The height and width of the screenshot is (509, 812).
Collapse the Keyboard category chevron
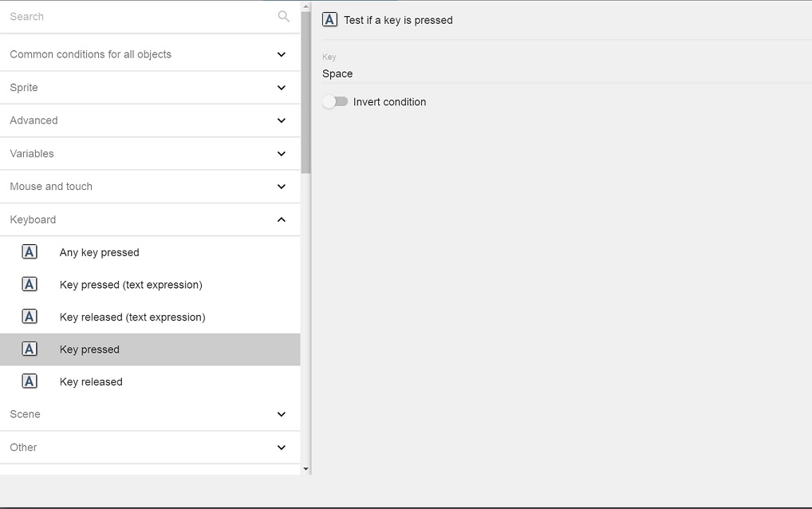[281, 219]
